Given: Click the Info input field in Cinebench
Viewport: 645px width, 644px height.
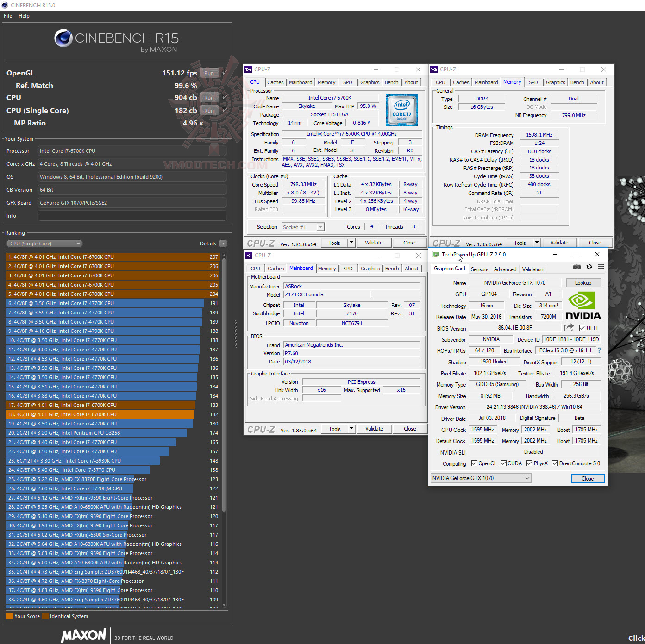Looking at the screenshot, I should 132,216.
